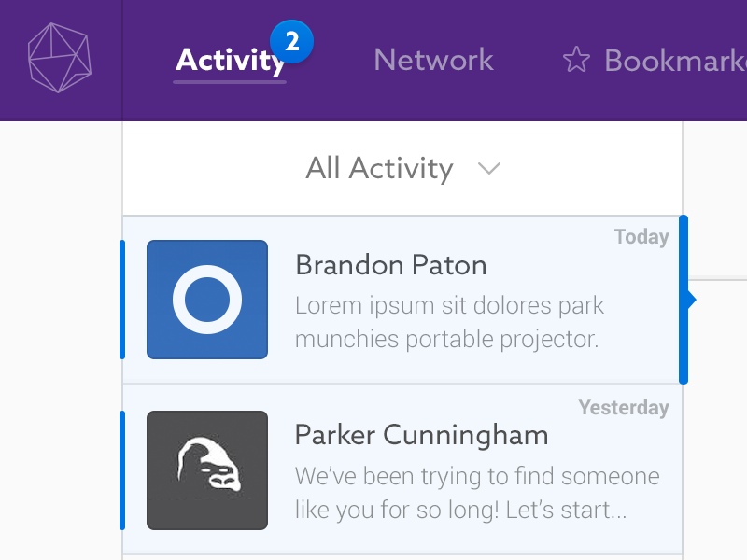
Task: Open the All Activity filter label
Action: pyautogui.click(x=379, y=168)
